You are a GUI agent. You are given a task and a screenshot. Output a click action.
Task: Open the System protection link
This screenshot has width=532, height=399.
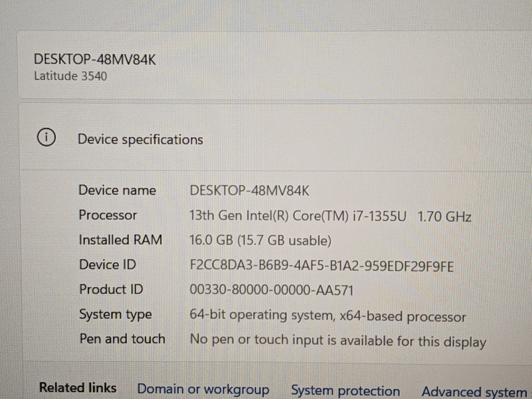[x=345, y=391]
